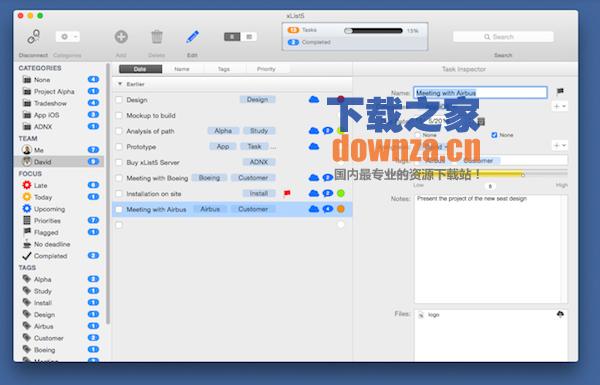Select team member Me avatar
Viewport: 600px width, 385px height.
[x=27, y=150]
